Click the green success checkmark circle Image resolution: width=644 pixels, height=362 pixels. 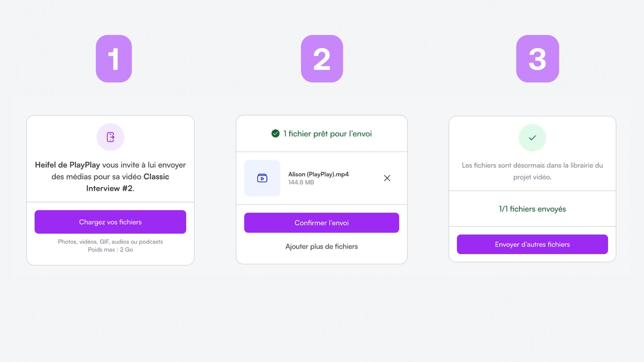(532, 138)
